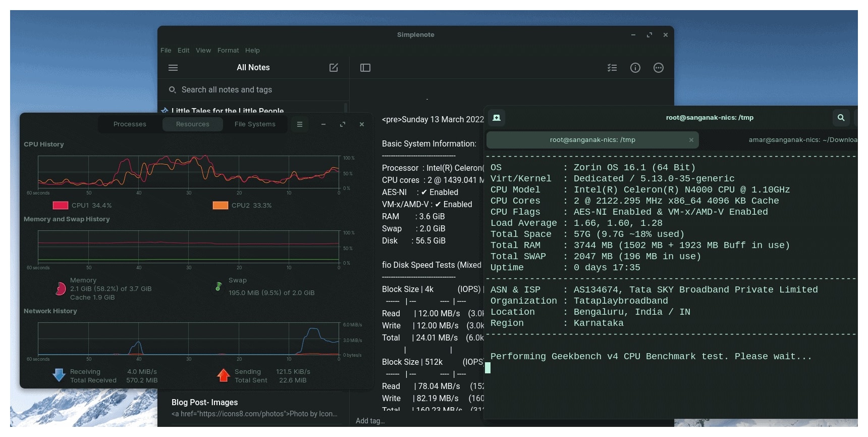Close the root@sanganak-nics terminal tab
The height and width of the screenshot is (437, 868).
click(x=691, y=140)
